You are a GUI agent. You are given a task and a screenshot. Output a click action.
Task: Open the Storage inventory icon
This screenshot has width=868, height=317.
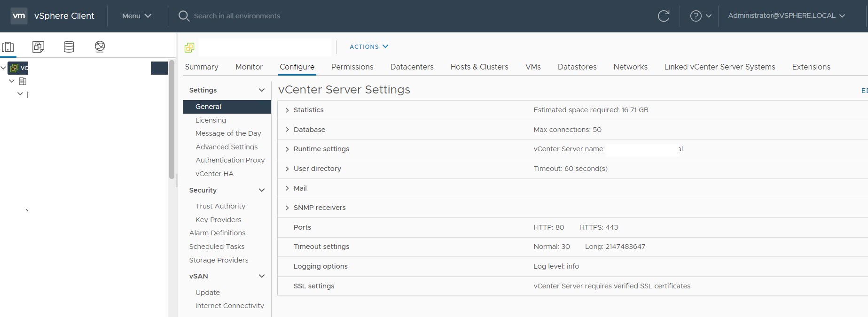pos(69,47)
